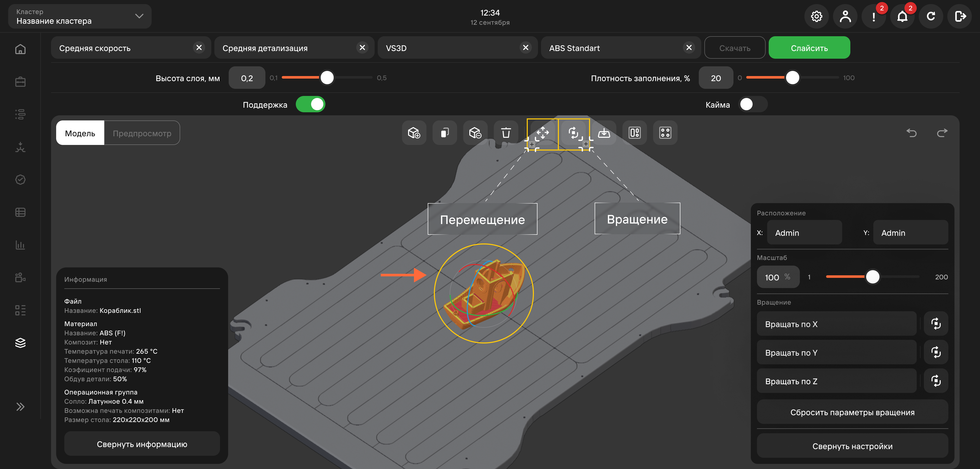Toggle the Поддержка switch off
This screenshot has height=469, width=980.
[310, 104]
